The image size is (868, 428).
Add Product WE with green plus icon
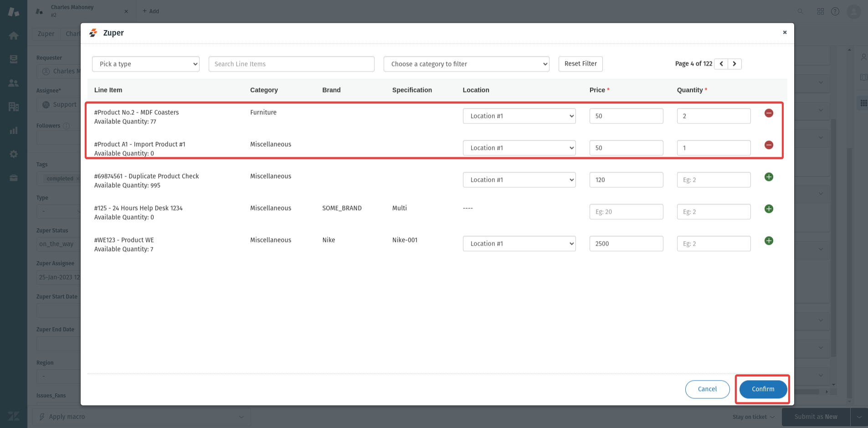point(769,241)
